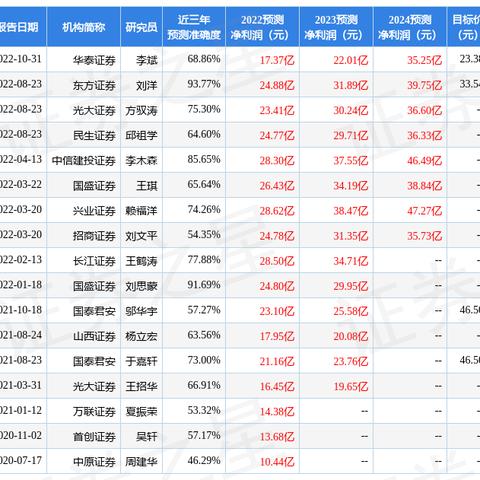The height and width of the screenshot is (480, 480).
Task: Click accuracy value 46.29%
Action: point(204,460)
